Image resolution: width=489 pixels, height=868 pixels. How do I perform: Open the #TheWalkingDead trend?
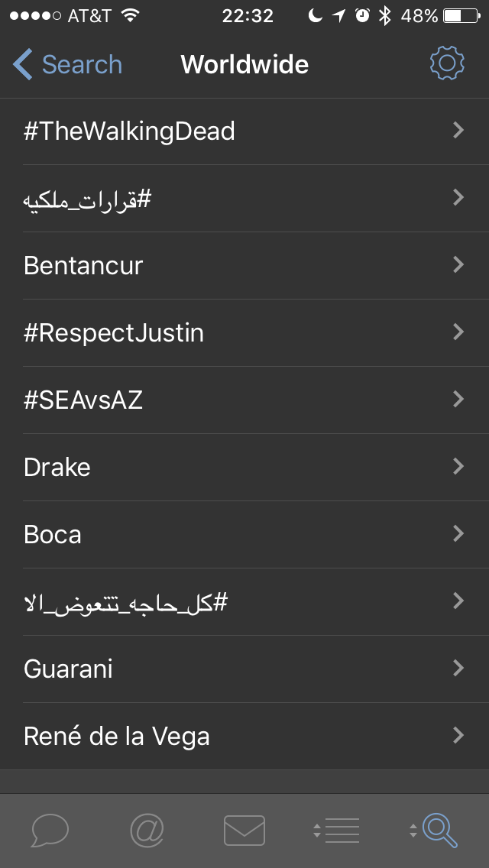click(x=130, y=131)
